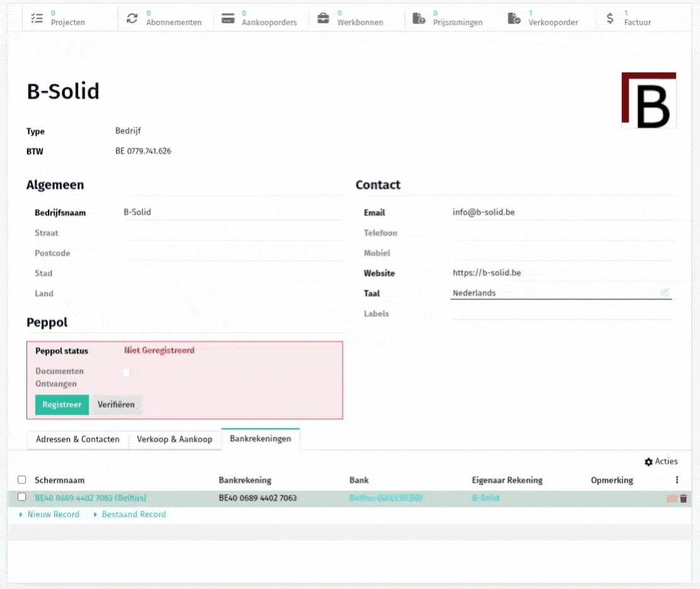Select the Bankrekeningen tab
This screenshot has height=589, width=700.
(x=260, y=439)
